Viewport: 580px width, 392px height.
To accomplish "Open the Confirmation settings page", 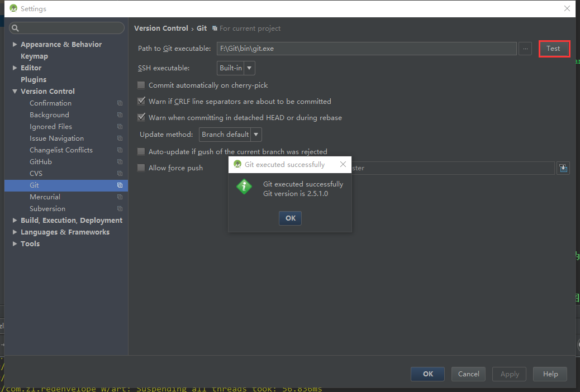I will click(x=51, y=103).
